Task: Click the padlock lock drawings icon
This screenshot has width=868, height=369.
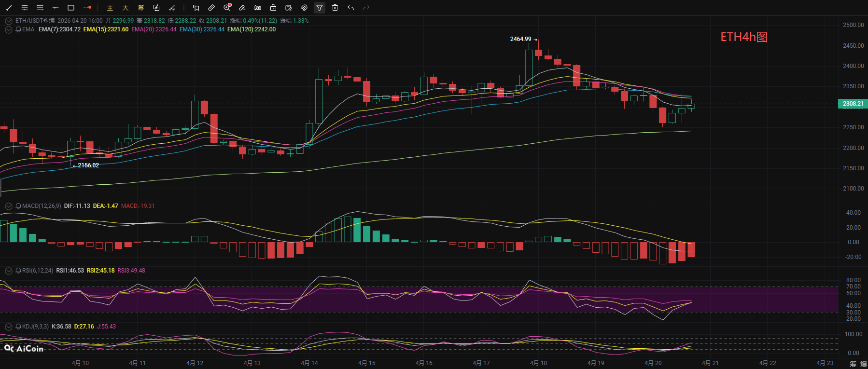Action: pyautogui.click(x=273, y=8)
